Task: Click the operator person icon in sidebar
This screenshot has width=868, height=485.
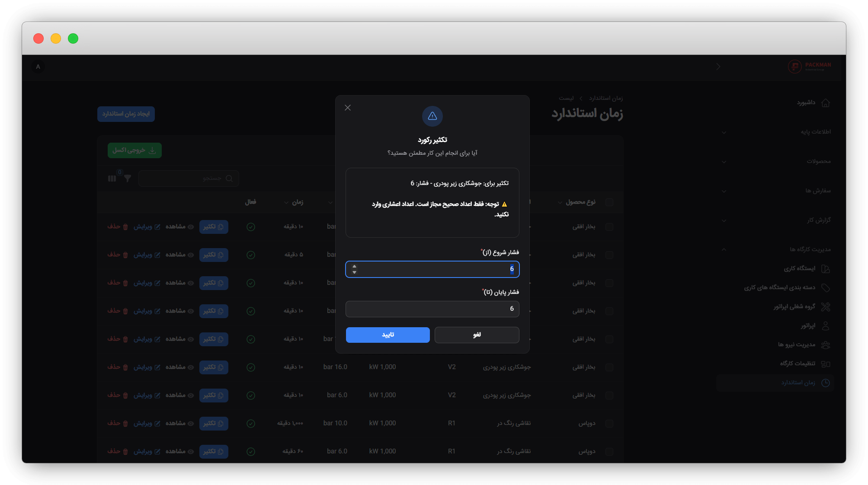Action: (825, 326)
